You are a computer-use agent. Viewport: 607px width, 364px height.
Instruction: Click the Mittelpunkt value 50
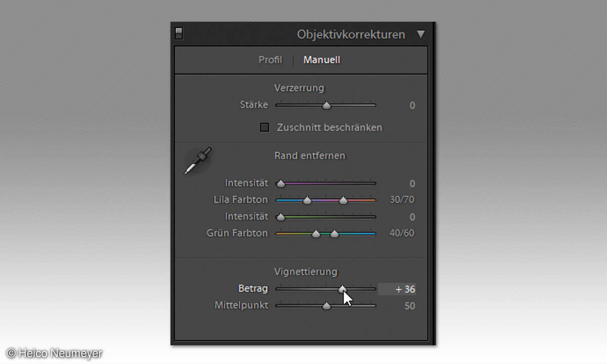pos(410,306)
